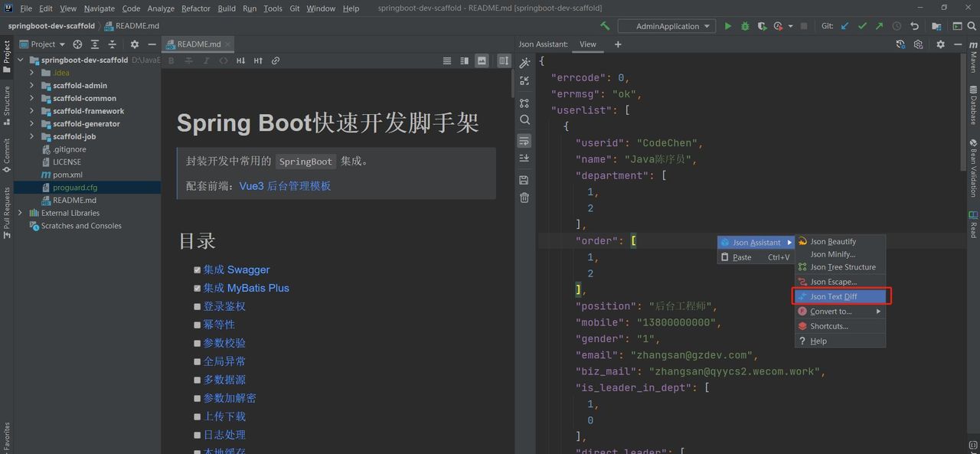Collapse the springboot-dev-scaffold root node
The width and height of the screenshot is (980, 454).
[x=21, y=60]
